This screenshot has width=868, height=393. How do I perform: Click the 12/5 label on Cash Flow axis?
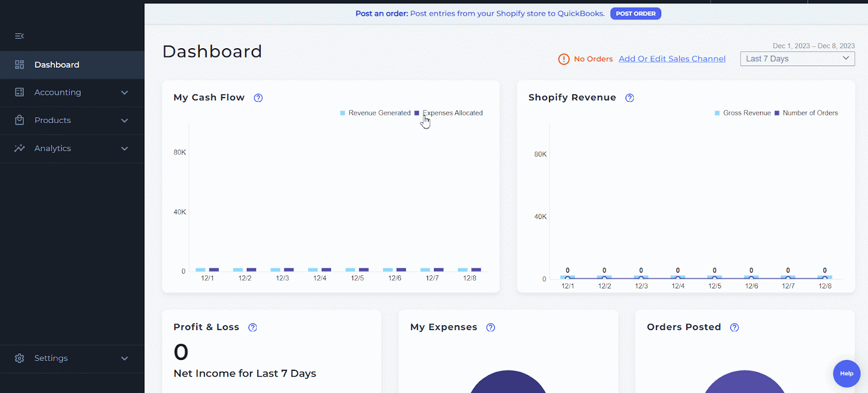point(358,278)
